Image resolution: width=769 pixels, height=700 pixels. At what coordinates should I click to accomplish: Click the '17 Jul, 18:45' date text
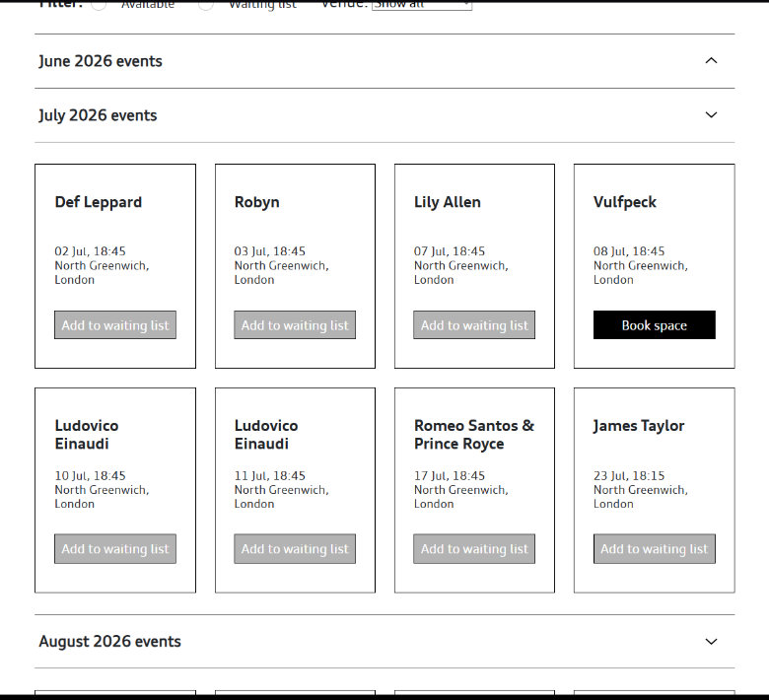[450, 475]
